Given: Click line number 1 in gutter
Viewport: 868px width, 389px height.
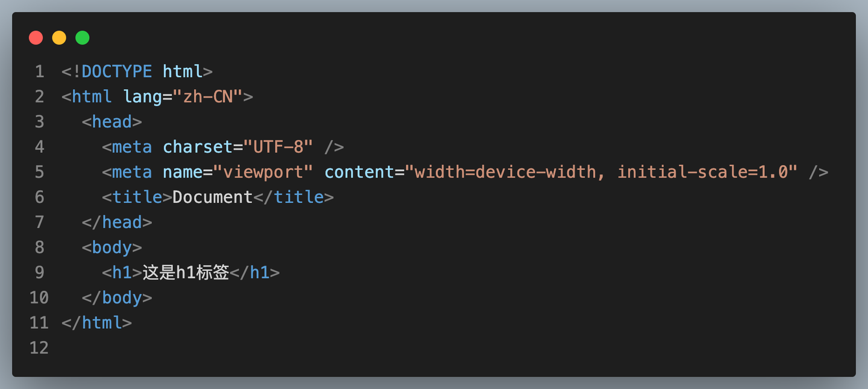Looking at the screenshot, I should pyautogui.click(x=39, y=72).
